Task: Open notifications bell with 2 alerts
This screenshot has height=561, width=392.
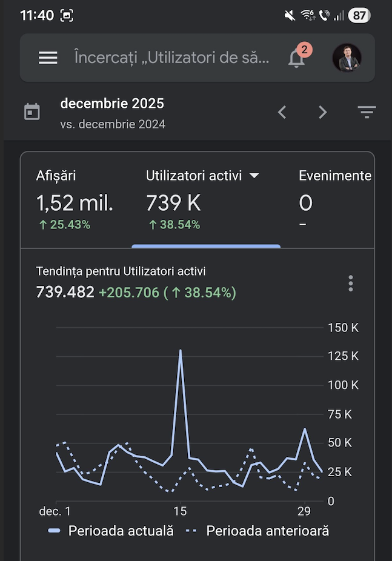Action: [x=297, y=58]
